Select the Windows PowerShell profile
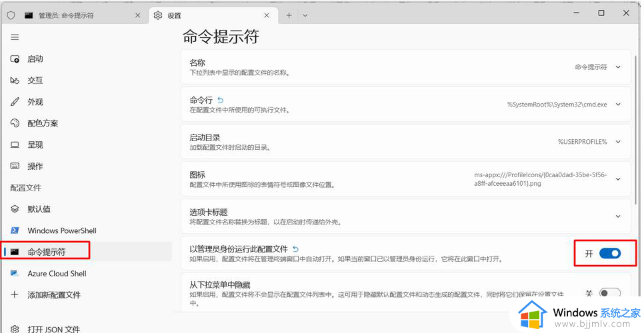This screenshot has width=644, height=333. click(x=87, y=230)
